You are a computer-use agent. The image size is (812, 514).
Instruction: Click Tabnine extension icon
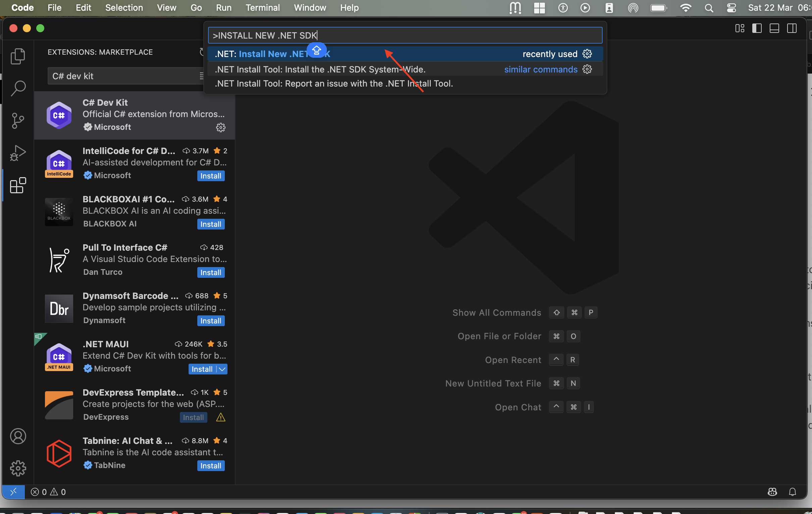(59, 453)
